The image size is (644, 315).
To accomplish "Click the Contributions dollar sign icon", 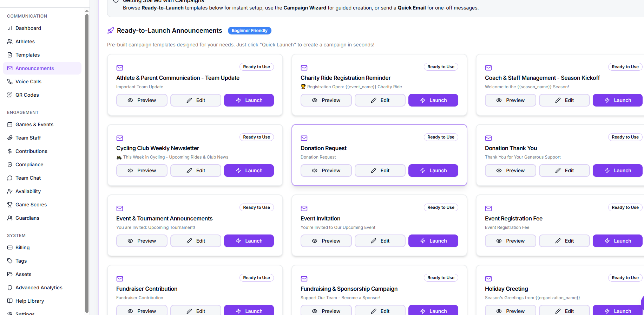I will pos(10,151).
